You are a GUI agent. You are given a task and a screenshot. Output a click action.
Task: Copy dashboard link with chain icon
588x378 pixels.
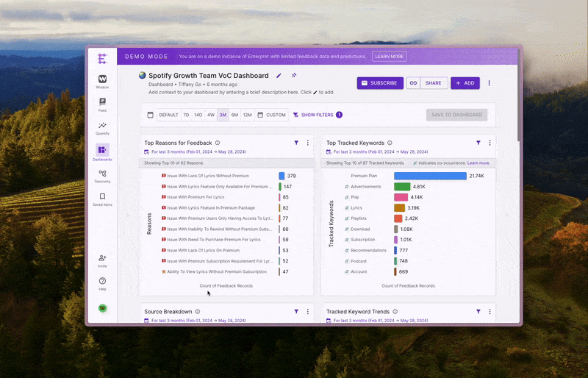(413, 83)
